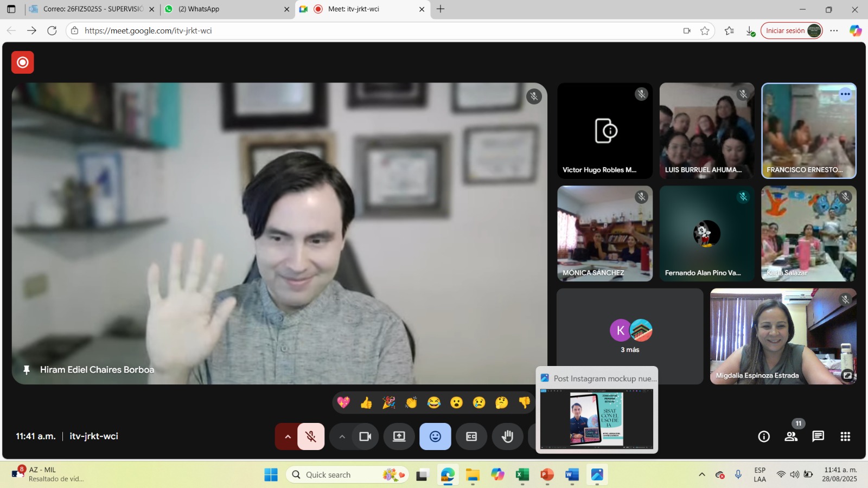The image size is (868, 488).
Task: Open the tab actions menu
Action: (11, 9)
